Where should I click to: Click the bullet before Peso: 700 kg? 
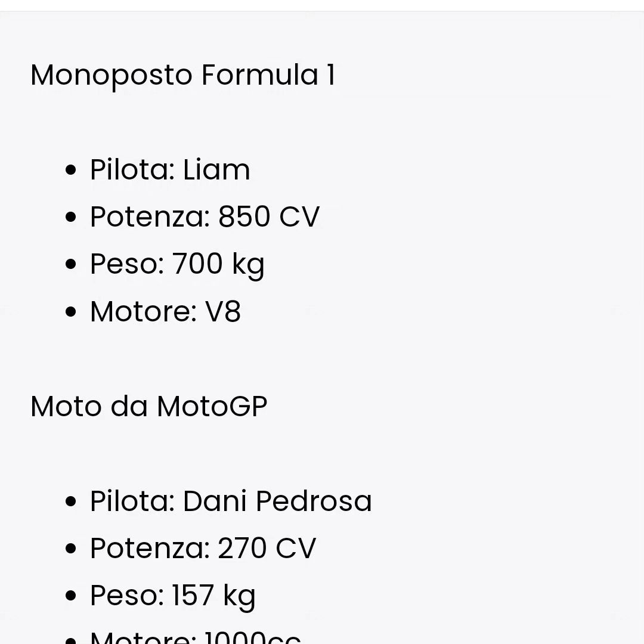[70, 264]
